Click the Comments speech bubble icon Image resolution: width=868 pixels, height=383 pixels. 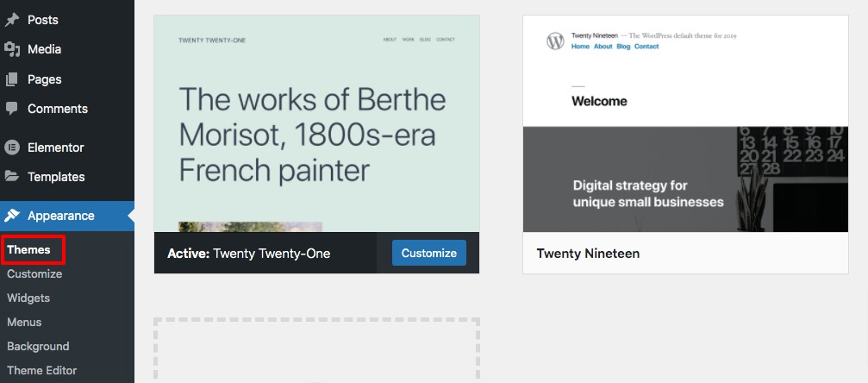[11, 109]
